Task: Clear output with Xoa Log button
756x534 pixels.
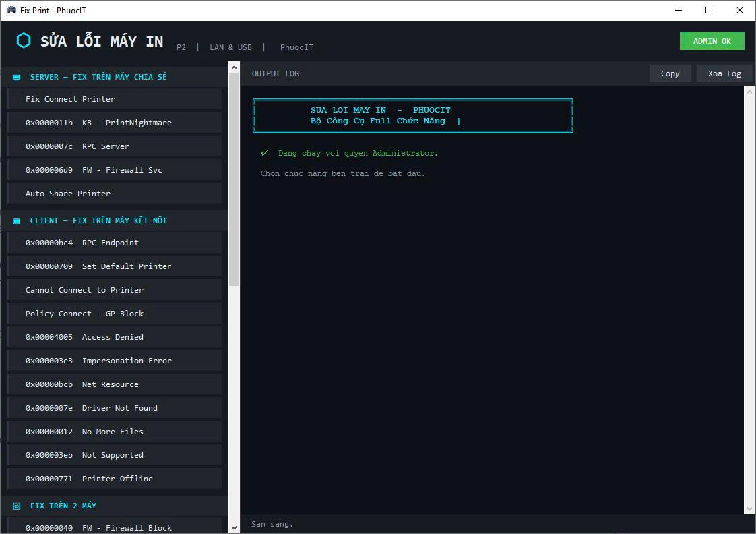Action: [724, 73]
